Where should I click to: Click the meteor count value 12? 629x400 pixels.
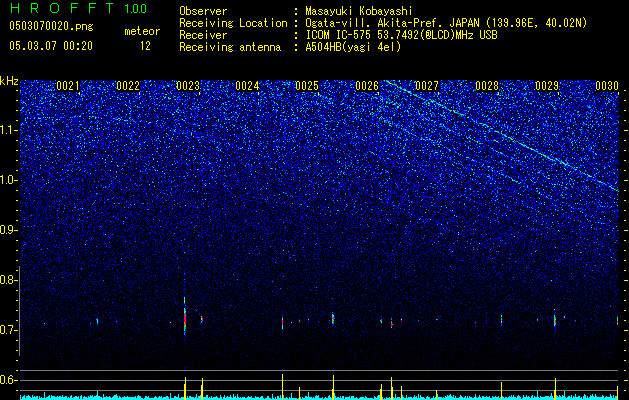pos(145,46)
